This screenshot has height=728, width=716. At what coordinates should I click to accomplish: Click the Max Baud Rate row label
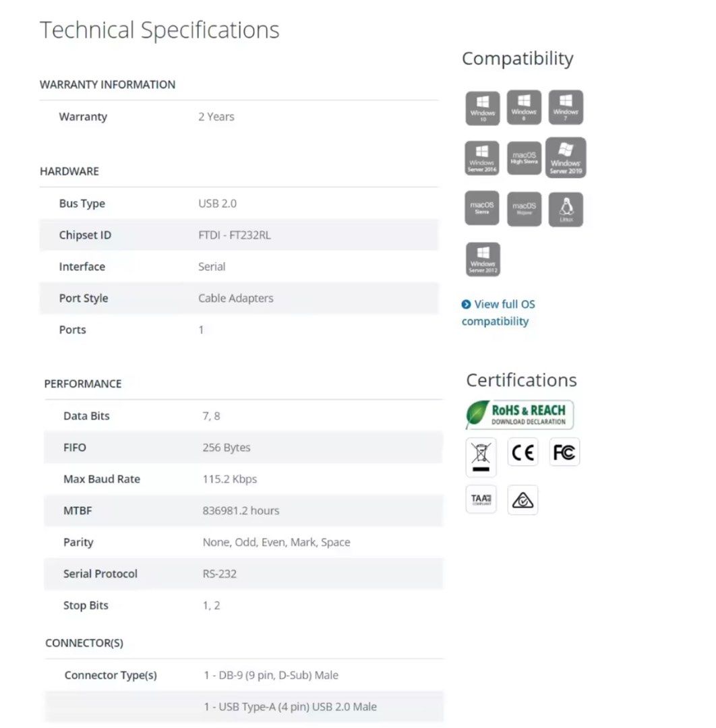point(102,479)
